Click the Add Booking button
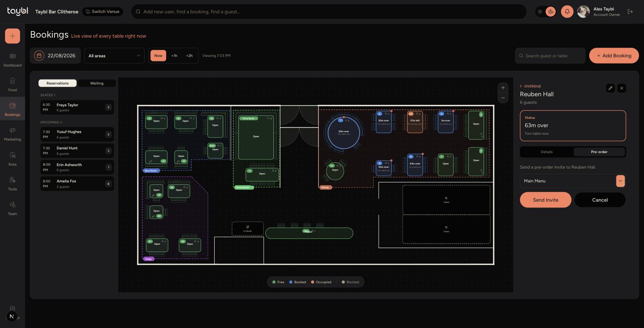The height and width of the screenshot is (328, 644). pos(614,56)
